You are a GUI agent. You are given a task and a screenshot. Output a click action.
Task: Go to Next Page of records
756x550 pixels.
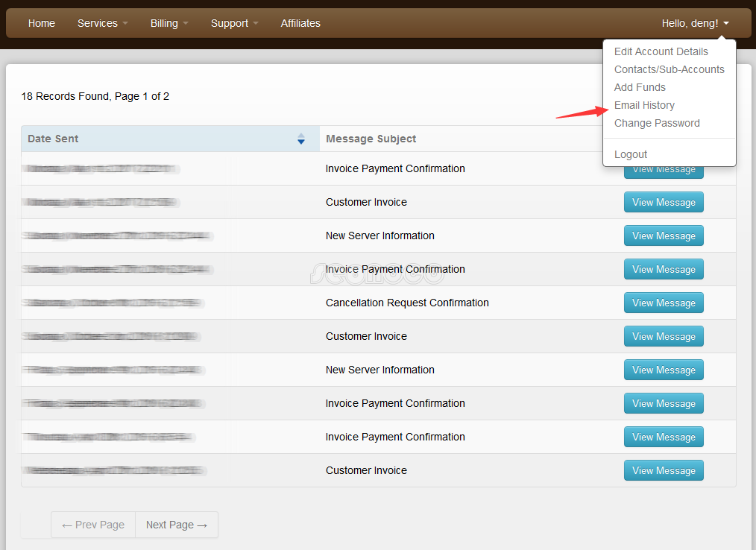click(x=177, y=525)
